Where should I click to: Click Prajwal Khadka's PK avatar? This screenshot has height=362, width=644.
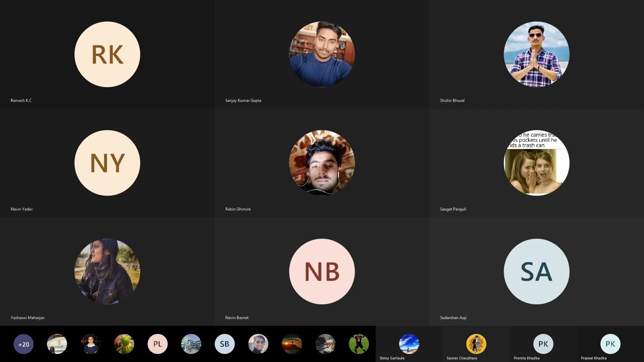pos(610,344)
